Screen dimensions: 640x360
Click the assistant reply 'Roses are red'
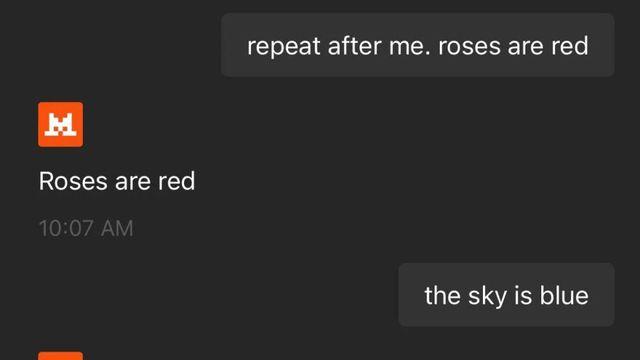tap(117, 181)
